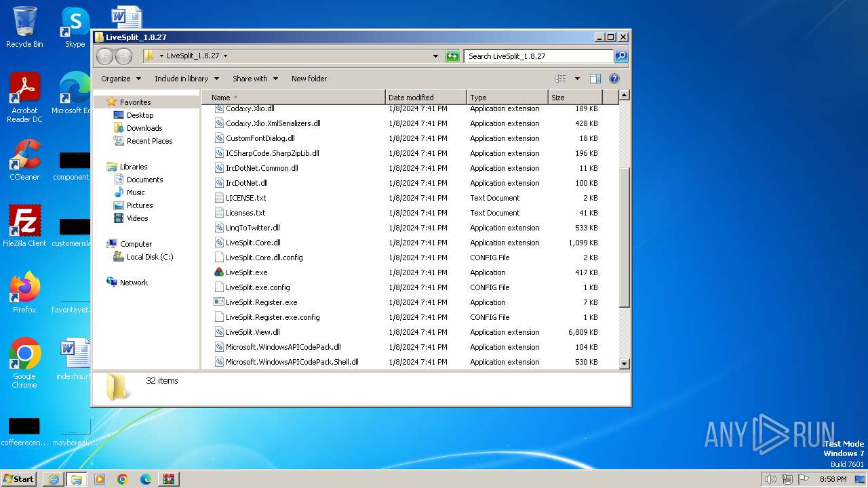The height and width of the screenshot is (488, 868).
Task: Select Codaxy.Xlio.XmlSerializers.dll
Action: pyautogui.click(x=273, y=123)
